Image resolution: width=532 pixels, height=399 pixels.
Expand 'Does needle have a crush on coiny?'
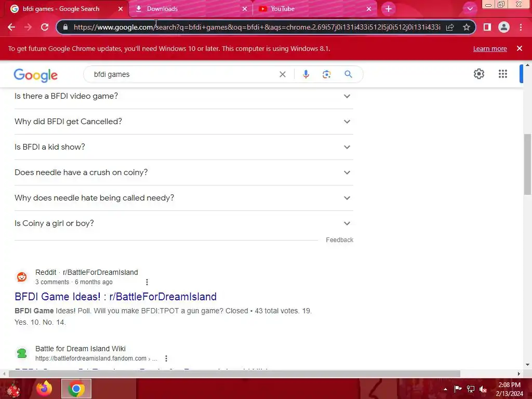[184, 172]
